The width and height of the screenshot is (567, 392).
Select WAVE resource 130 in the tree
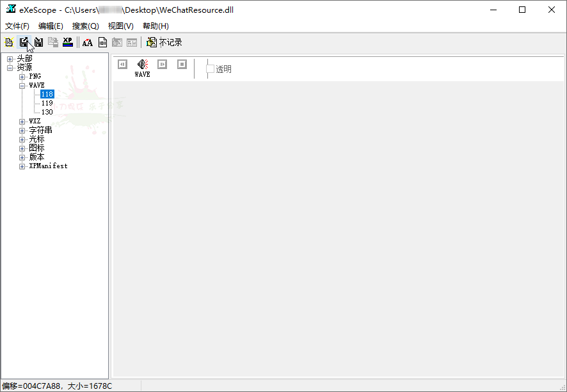(x=47, y=111)
